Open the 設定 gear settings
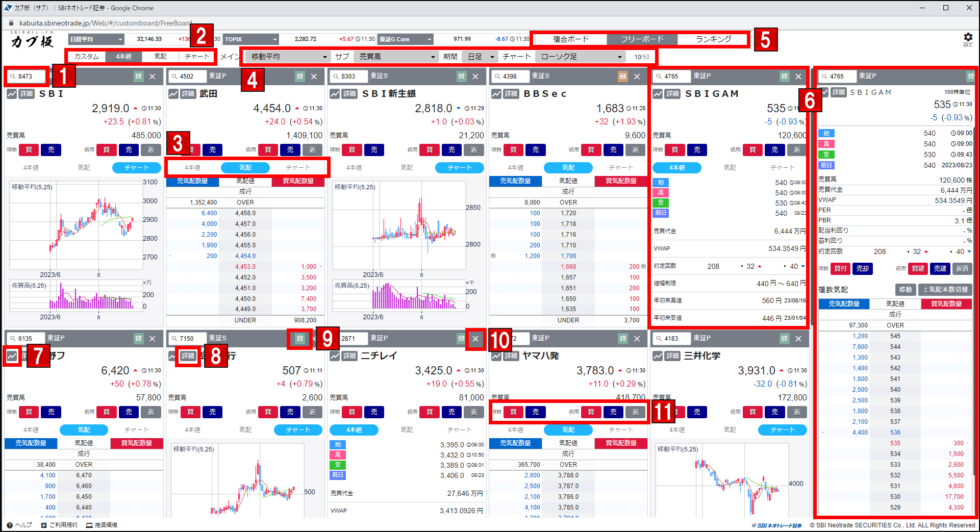The width and height of the screenshot is (980, 532). [x=968, y=39]
